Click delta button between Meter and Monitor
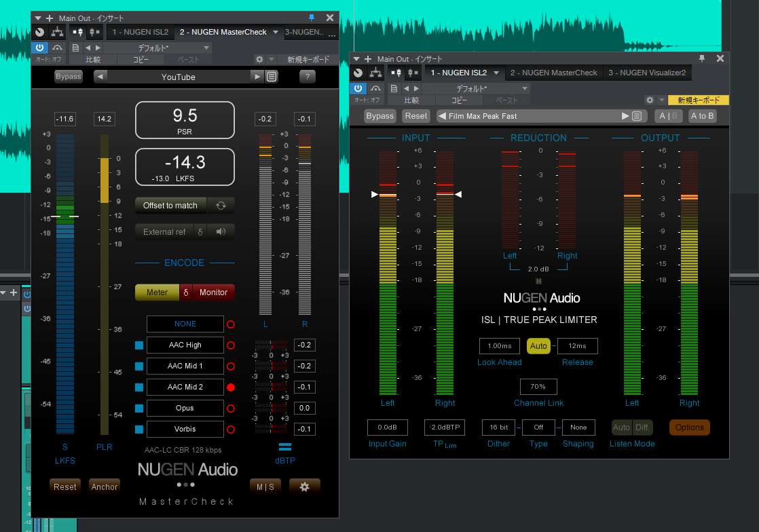The image size is (759, 532). pyautogui.click(x=186, y=292)
